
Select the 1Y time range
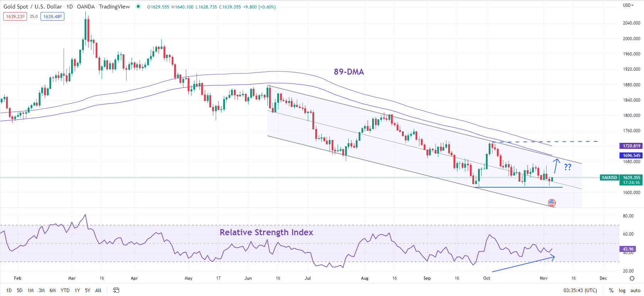coord(77,290)
